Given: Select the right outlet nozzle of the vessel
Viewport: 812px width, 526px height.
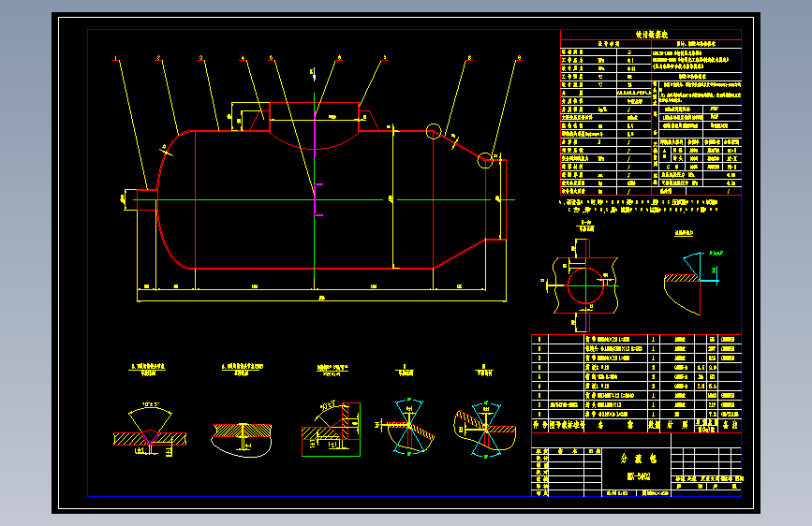Looking at the screenshot, I should click(x=495, y=199).
